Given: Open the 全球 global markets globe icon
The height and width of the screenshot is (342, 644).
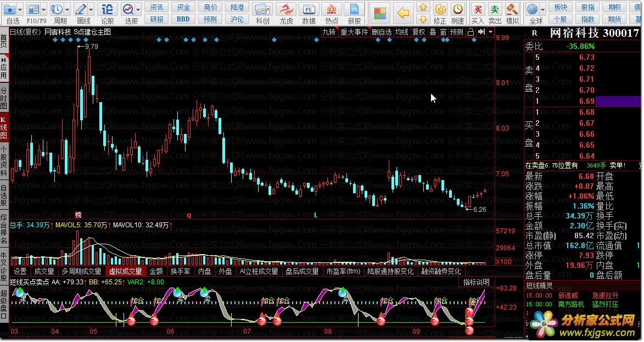Looking at the screenshot, I should tap(533, 9).
